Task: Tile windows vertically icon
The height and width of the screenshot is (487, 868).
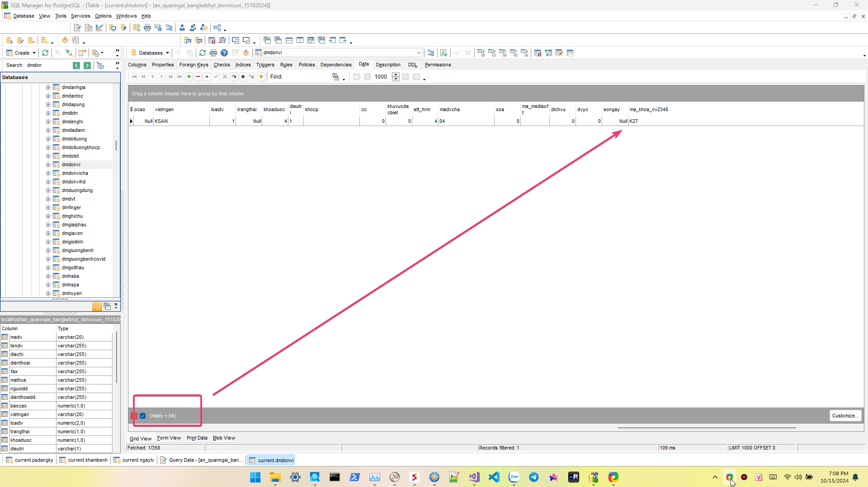Action: pyautogui.click(x=300, y=40)
